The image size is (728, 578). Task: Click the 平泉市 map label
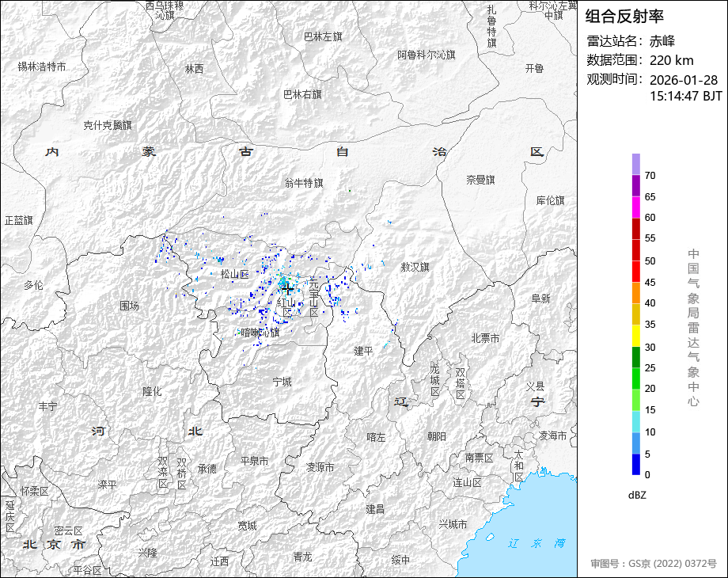255,462
